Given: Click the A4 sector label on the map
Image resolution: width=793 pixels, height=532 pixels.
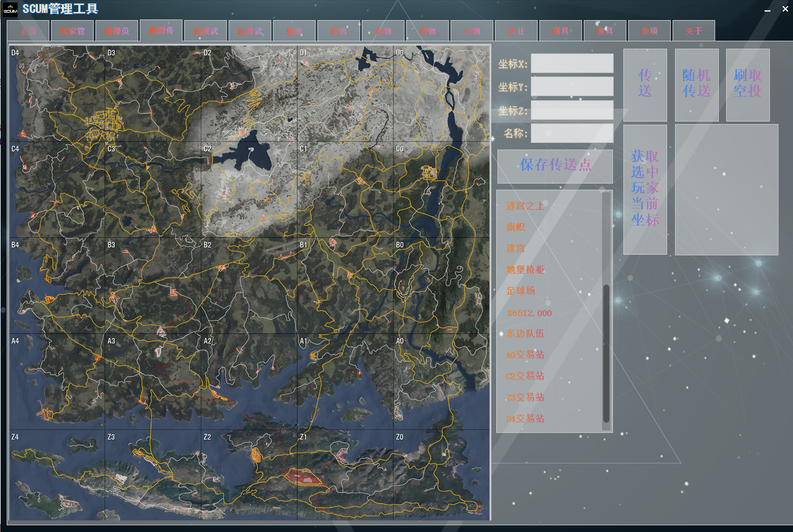Looking at the screenshot, I should coord(15,341).
